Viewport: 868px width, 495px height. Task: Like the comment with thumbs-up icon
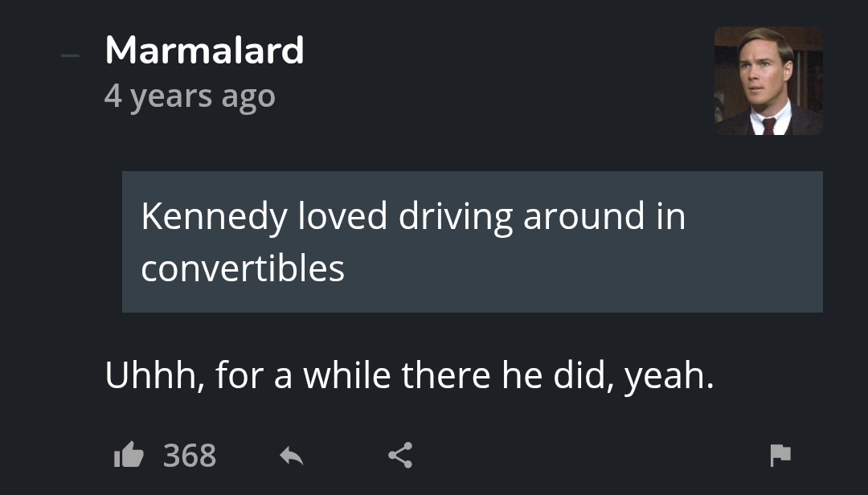(128, 456)
